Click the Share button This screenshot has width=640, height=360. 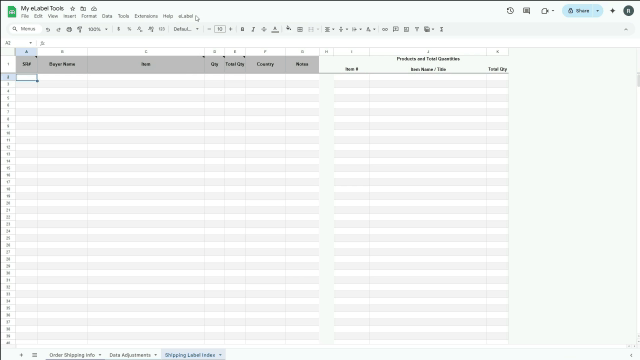click(579, 11)
